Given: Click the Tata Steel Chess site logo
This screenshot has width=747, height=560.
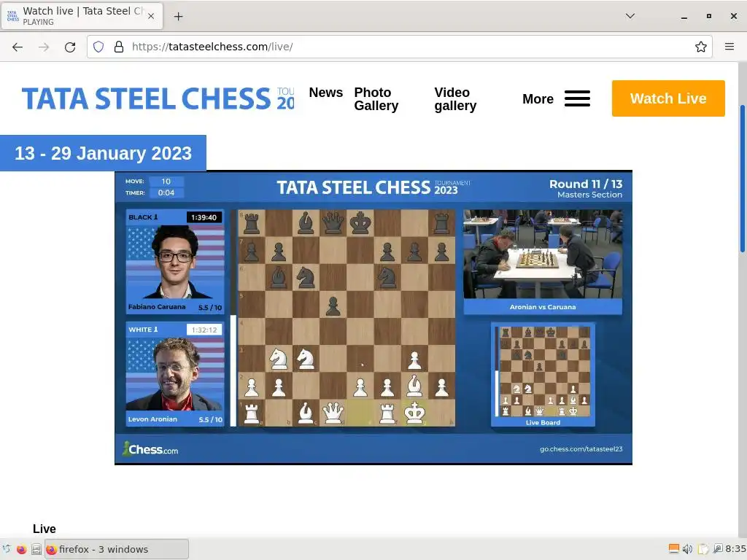Looking at the screenshot, I should [x=158, y=98].
